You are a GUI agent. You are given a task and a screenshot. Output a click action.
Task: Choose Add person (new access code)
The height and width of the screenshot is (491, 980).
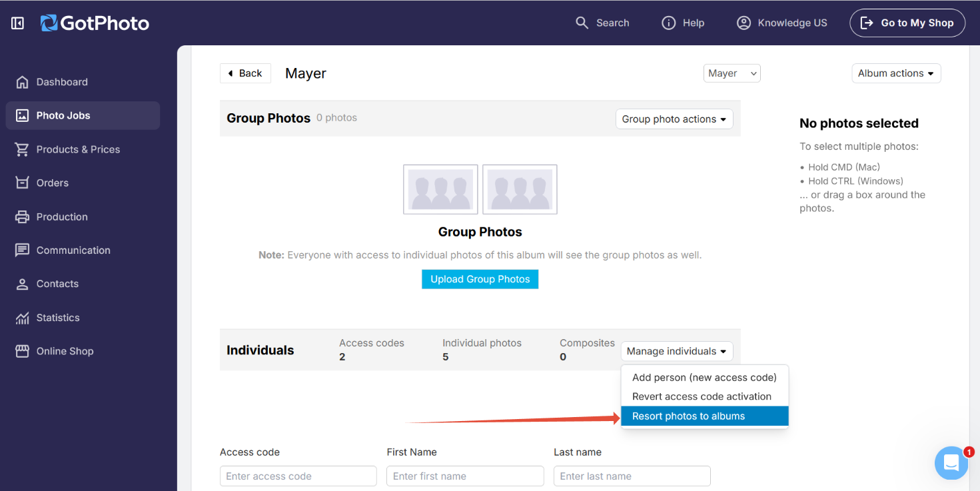(x=704, y=377)
